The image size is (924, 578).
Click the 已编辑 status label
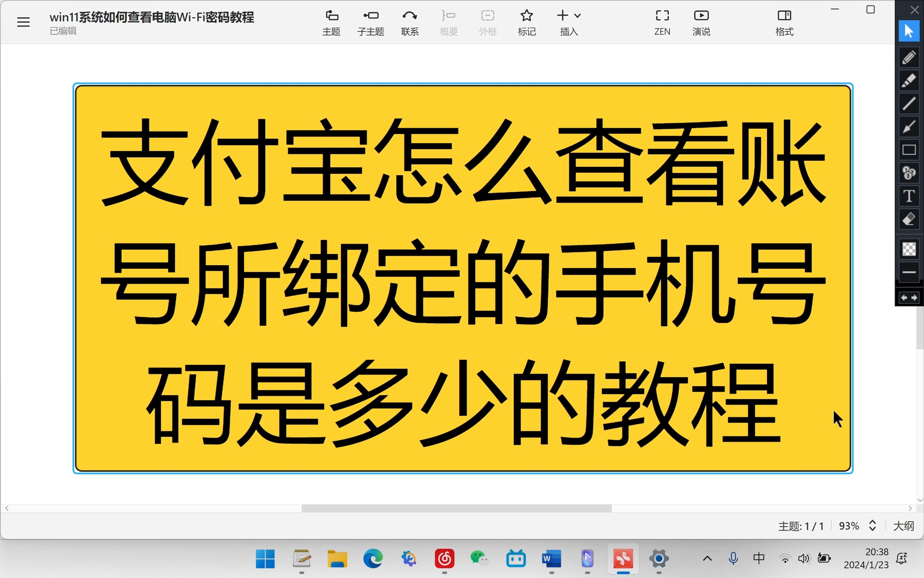63,31
